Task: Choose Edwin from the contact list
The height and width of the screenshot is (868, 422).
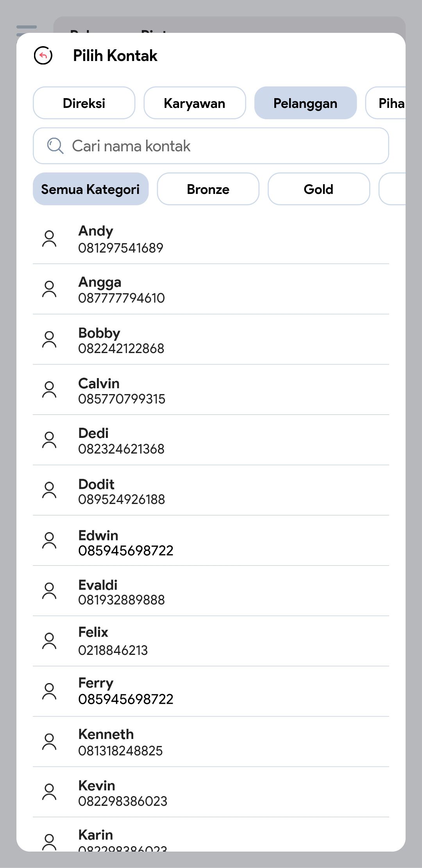Action: click(x=211, y=541)
